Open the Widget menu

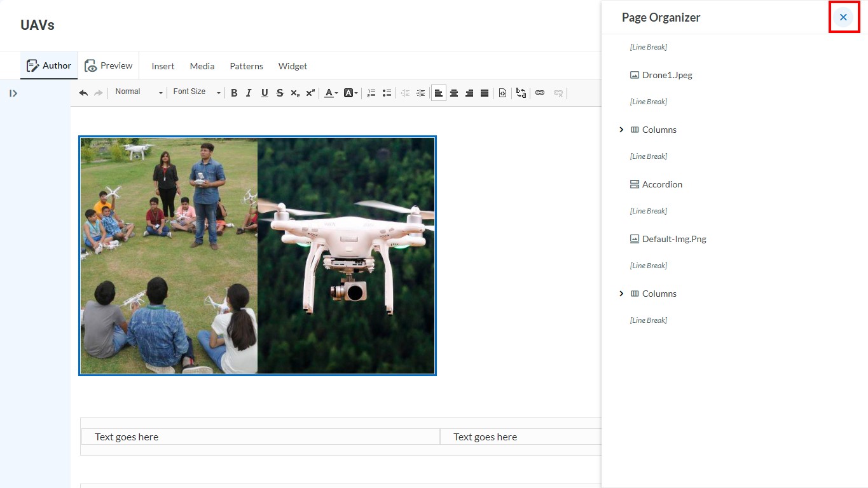click(x=293, y=66)
